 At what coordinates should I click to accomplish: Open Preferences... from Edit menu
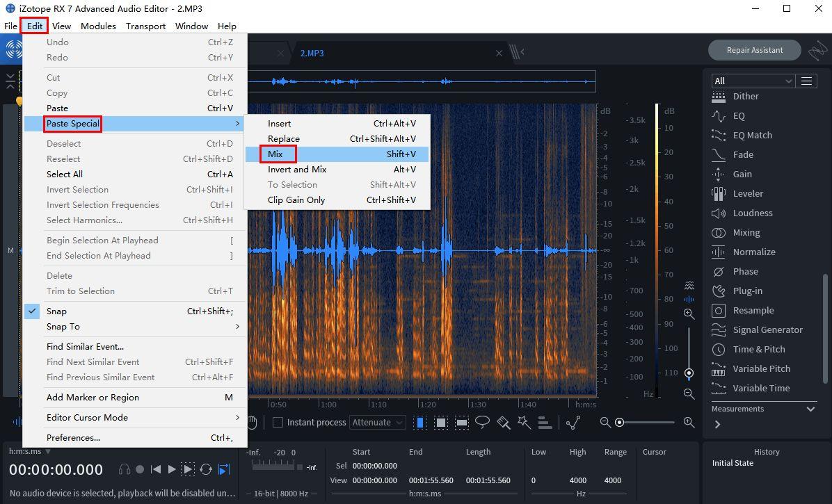click(136, 438)
